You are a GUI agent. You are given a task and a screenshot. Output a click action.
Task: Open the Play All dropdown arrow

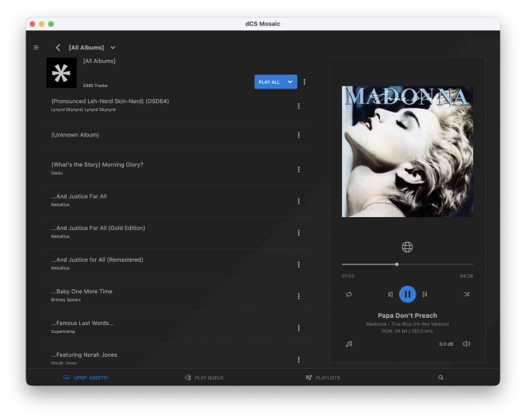click(x=290, y=81)
